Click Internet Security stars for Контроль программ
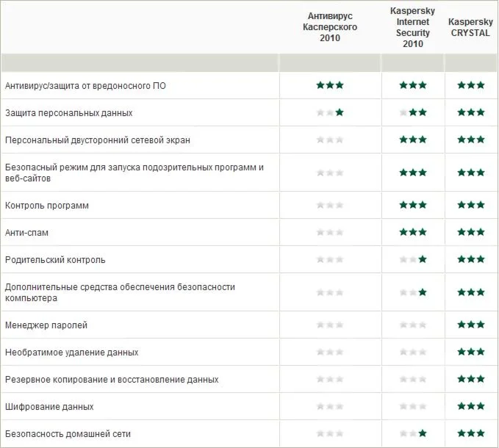 (413, 205)
